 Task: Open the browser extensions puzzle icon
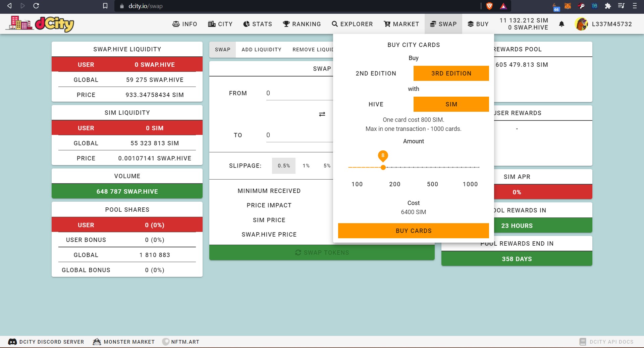click(608, 6)
